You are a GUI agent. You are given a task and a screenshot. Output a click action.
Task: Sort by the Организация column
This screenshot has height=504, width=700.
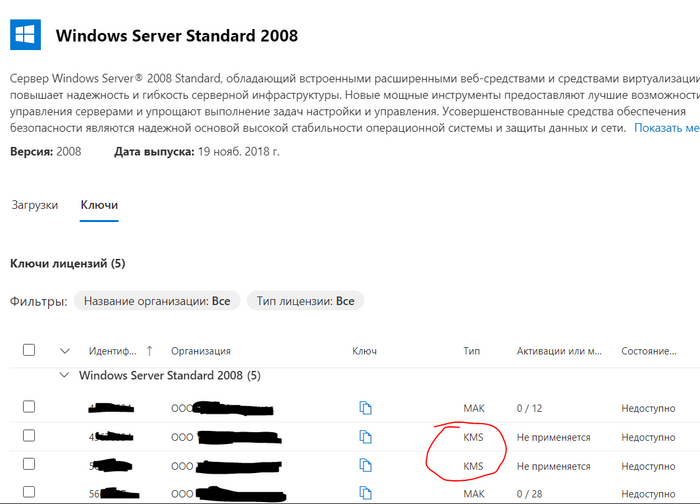[x=201, y=351]
